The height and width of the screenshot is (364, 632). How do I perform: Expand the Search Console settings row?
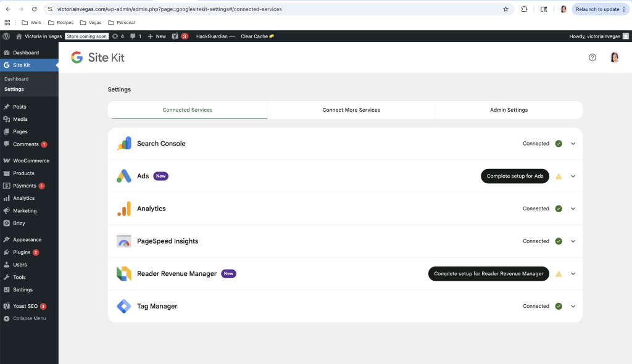pyautogui.click(x=573, y=144)
